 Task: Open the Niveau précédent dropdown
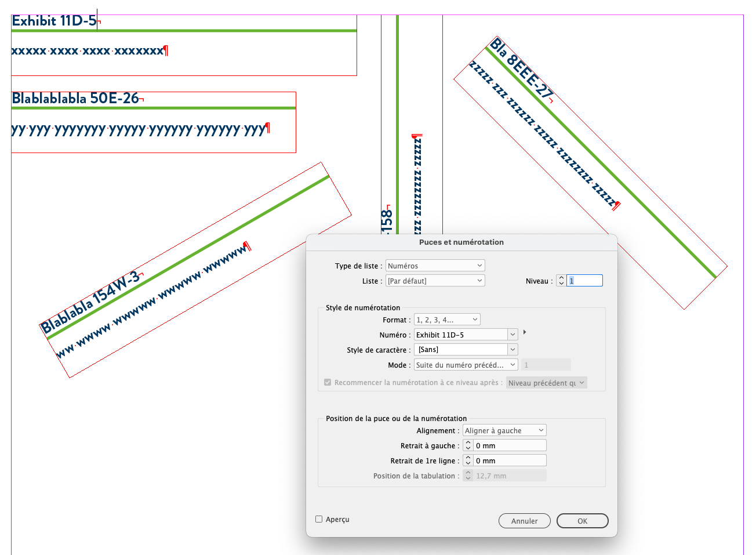coord(546,382)
